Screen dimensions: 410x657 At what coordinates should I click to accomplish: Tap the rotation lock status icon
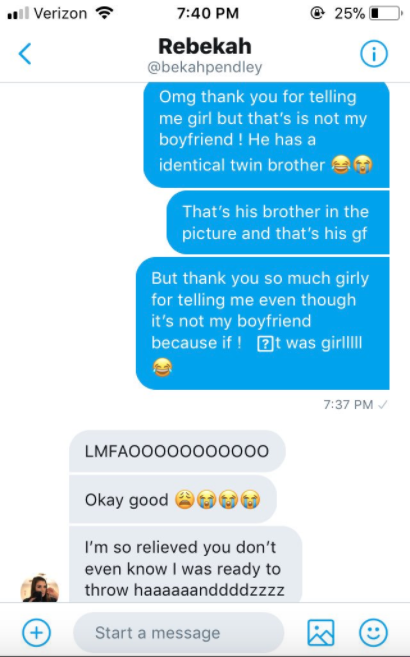(317, 13)
